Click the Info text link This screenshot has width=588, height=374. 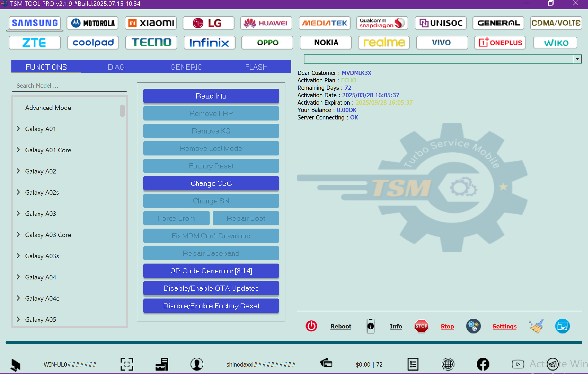click(396, 326)
